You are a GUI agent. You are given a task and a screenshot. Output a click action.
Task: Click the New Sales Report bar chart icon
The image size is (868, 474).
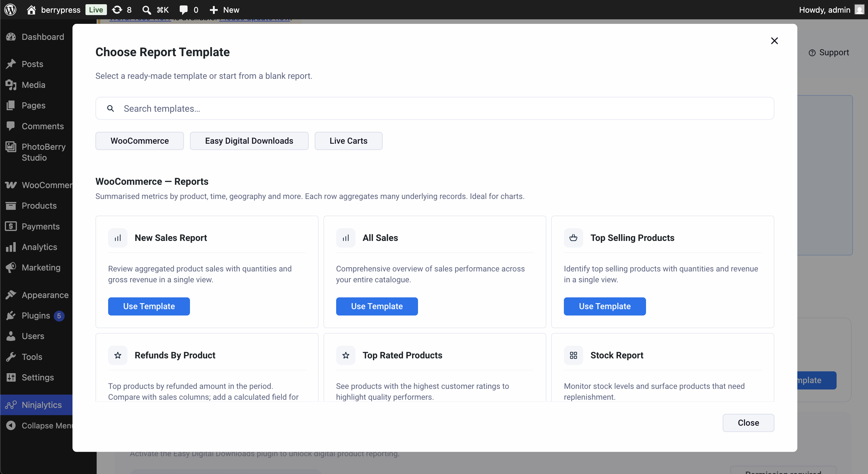click(x=117, y=238)
